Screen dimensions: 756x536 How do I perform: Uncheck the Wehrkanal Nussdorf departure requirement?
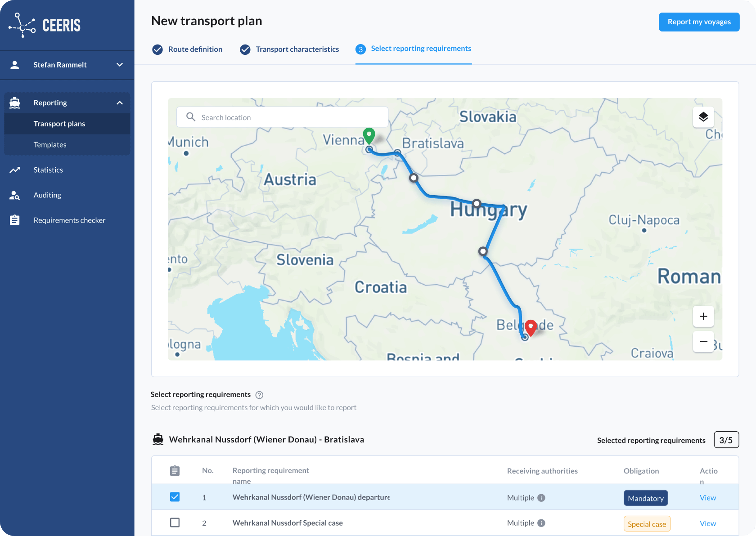(175, 497)
